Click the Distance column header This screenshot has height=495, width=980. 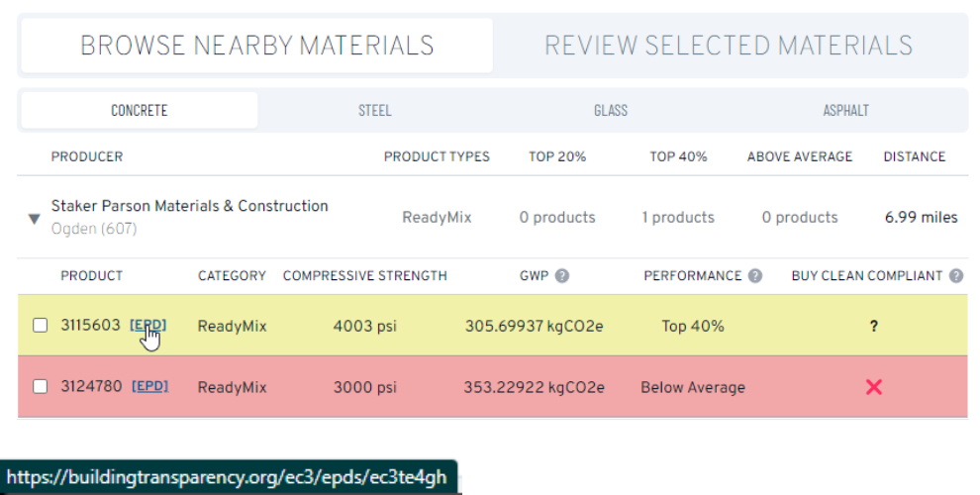915,156
